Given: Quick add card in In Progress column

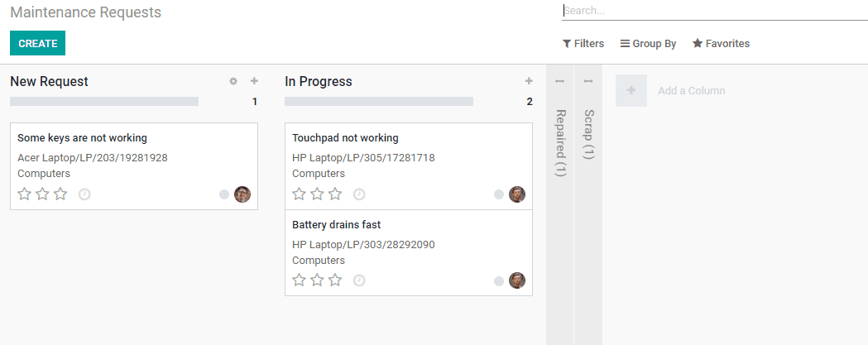Looking at the screenshot, I should 529,81.
